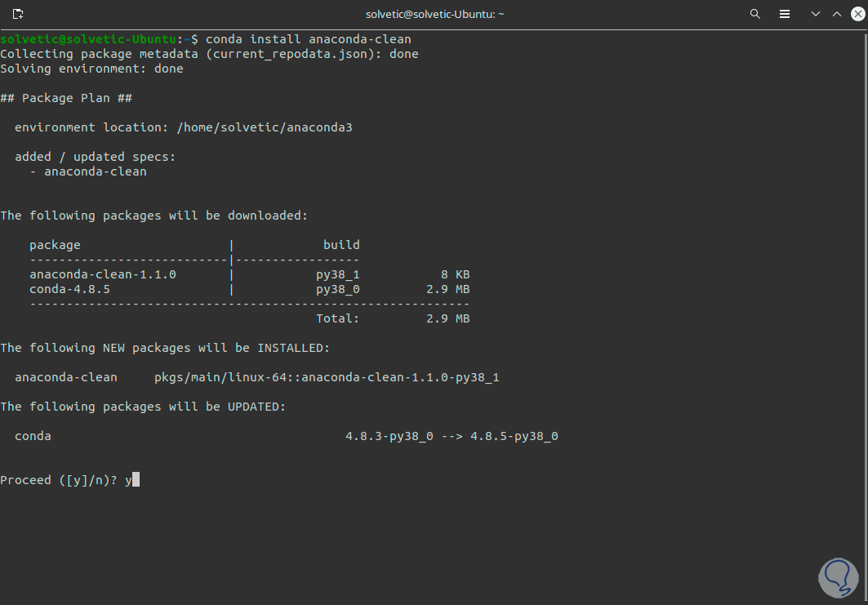Open the terminal hamburger menu
868x605 pixels.
pyautogui.click(x=784, y=14)
